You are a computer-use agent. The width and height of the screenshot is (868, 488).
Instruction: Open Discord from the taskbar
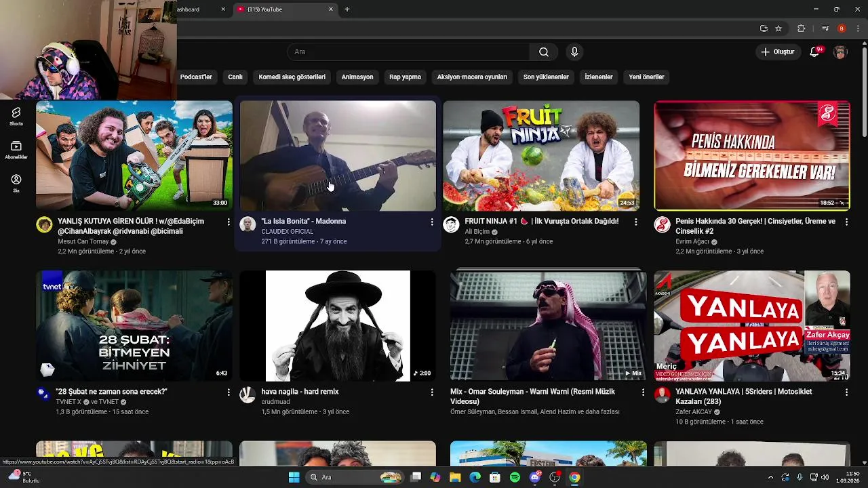click(535, 477)
